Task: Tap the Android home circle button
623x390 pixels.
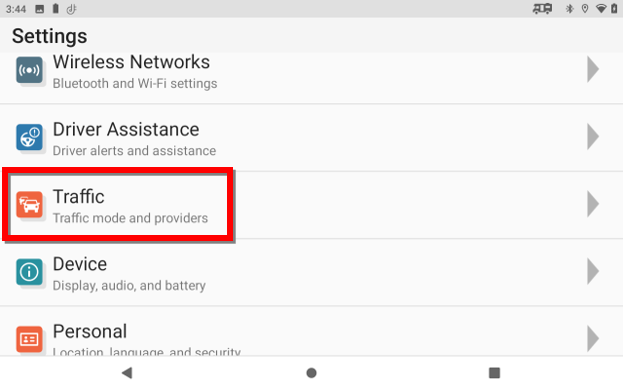Action: (312, 373)
